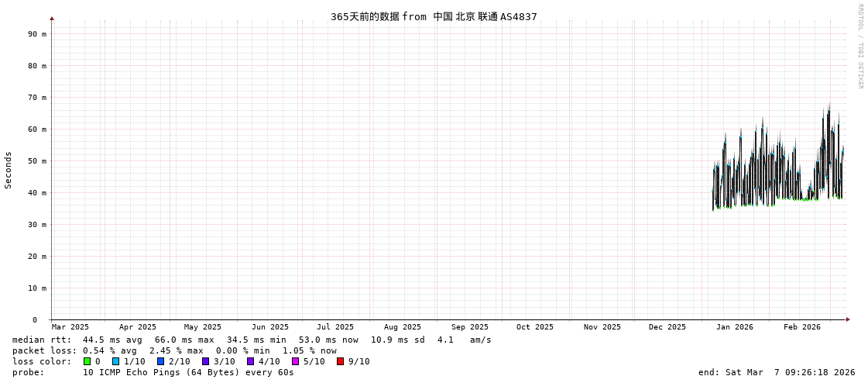Click the RRDTOOL / TOBI OETIKER watermark
The width and height of the screenshot is (868, 383).
(859, 47)
